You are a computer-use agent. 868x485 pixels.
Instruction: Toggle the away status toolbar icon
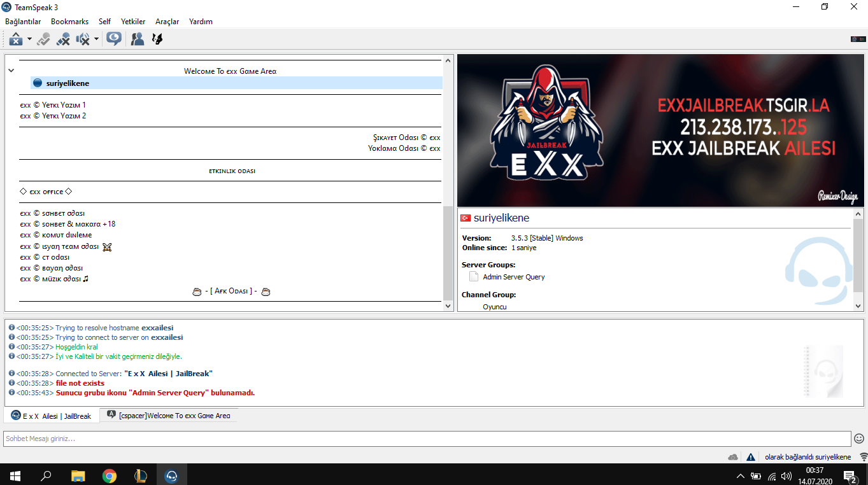tap(43, 39)
